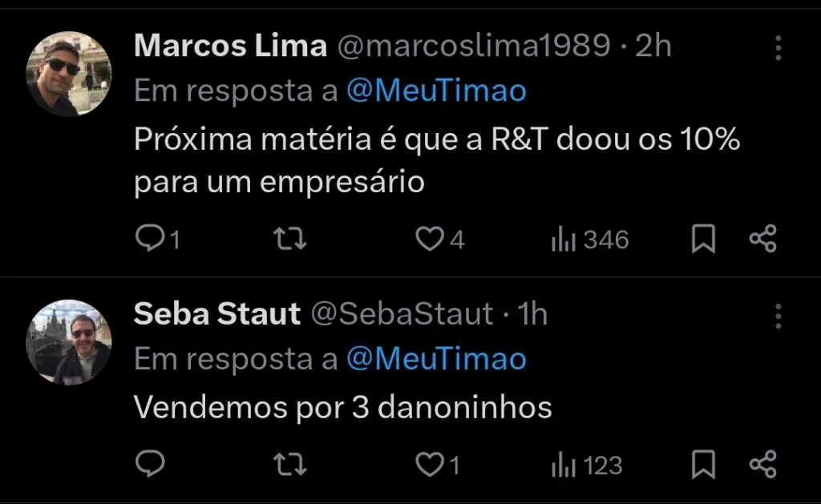Open the more options menu on Marcos Lima's tweet

pos(779,48)
